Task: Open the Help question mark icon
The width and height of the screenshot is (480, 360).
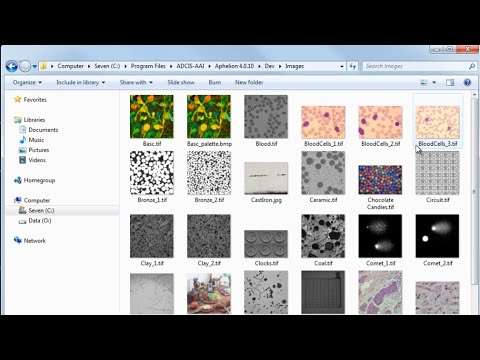Action: [x=467, y=82]
